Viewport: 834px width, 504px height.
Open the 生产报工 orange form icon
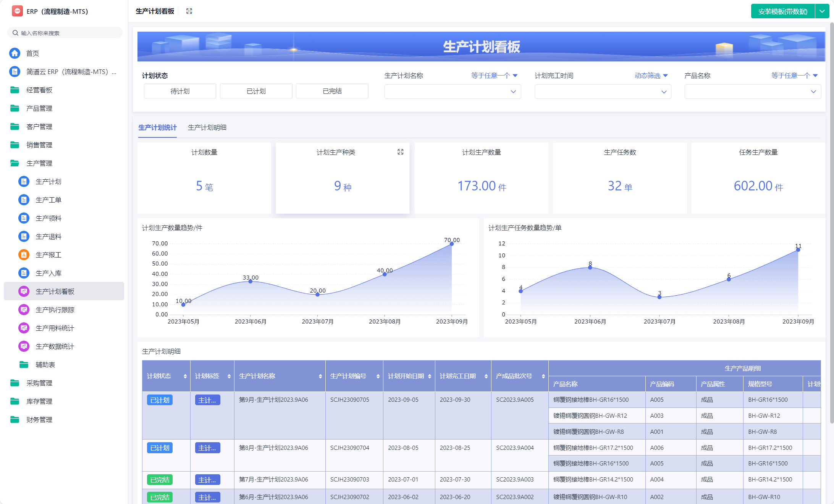24,254
